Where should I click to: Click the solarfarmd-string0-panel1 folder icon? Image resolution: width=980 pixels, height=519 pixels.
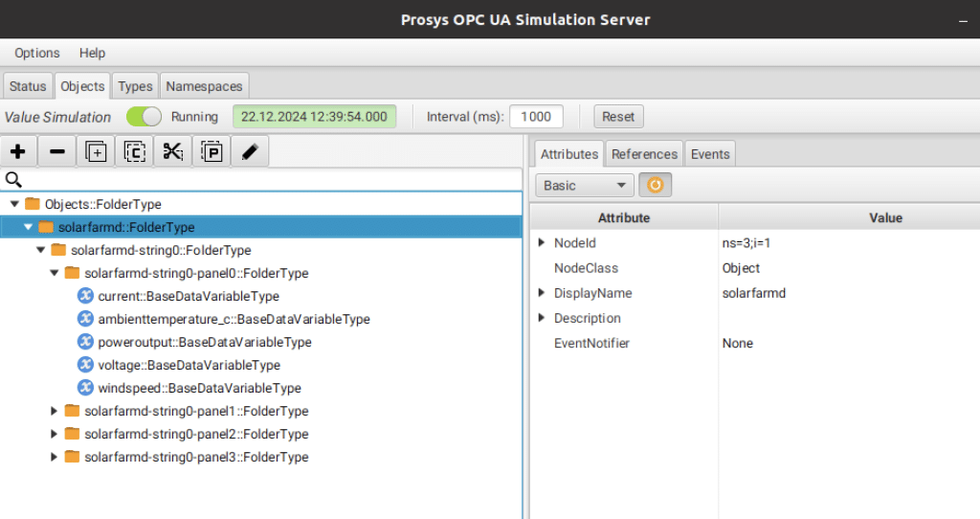pos(73,410)
